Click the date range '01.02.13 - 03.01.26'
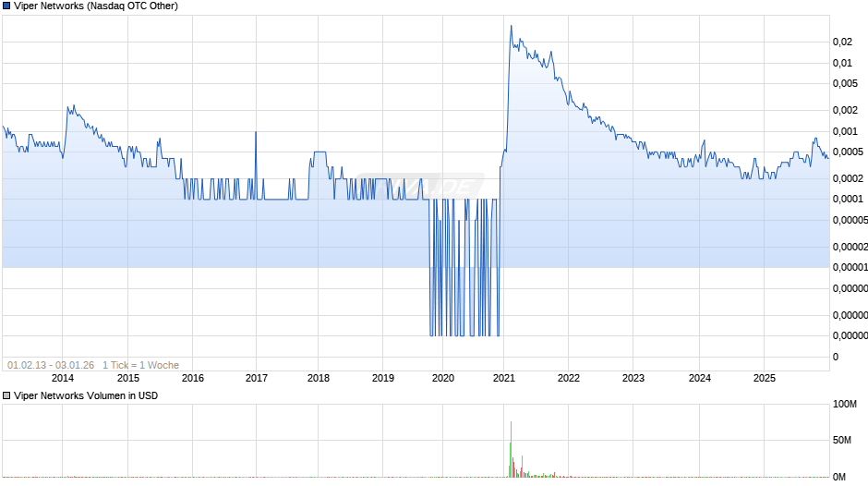The width and height of the screenshot is (868, 486). click(x=51, y=365)
